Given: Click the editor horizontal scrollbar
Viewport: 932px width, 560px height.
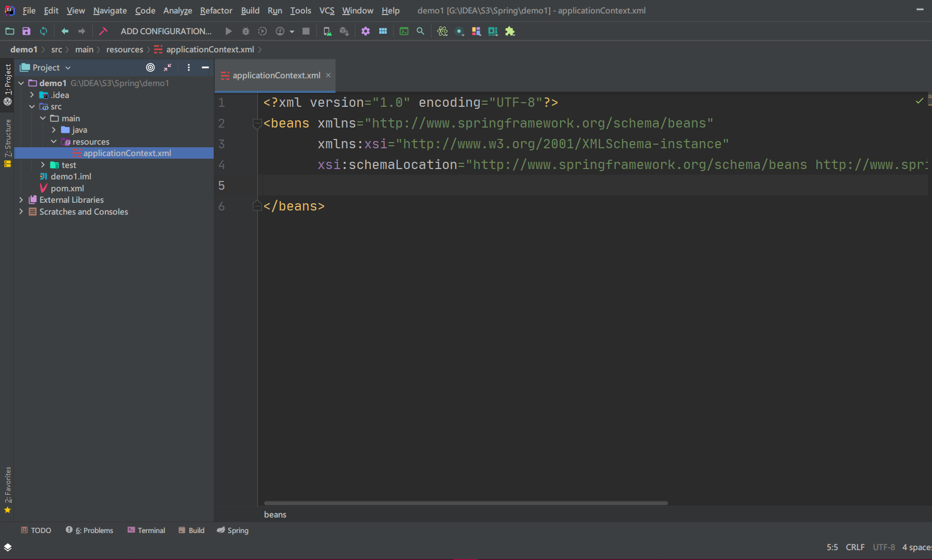Looking at the screenshot, I should click(x=466, y=503).
